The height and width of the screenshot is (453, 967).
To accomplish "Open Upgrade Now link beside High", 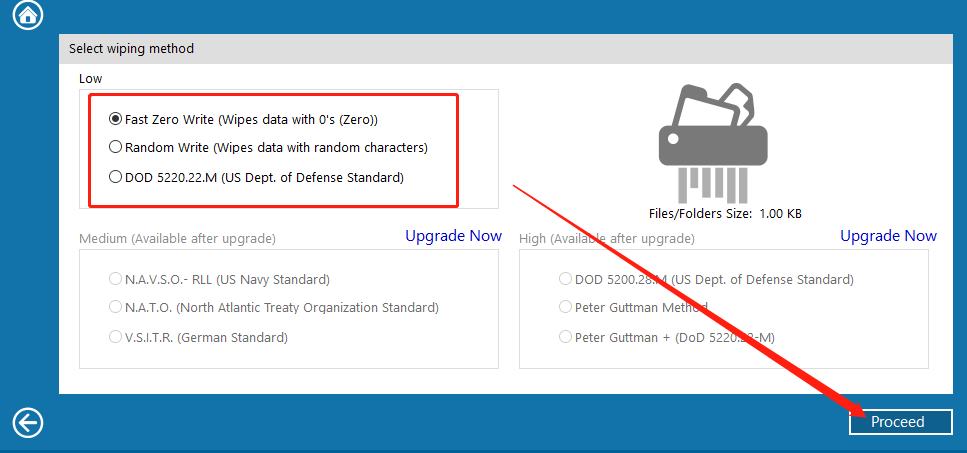I will tap(889, 236).
